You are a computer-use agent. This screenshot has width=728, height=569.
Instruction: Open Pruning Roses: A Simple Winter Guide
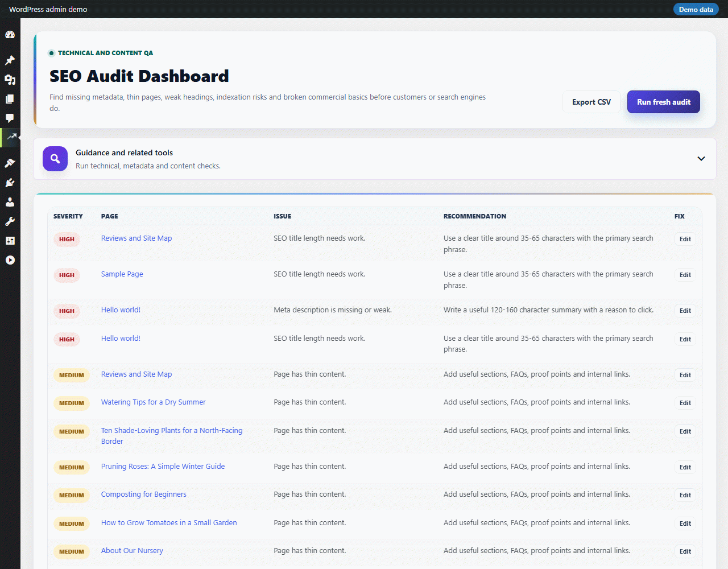click(163, 467)
